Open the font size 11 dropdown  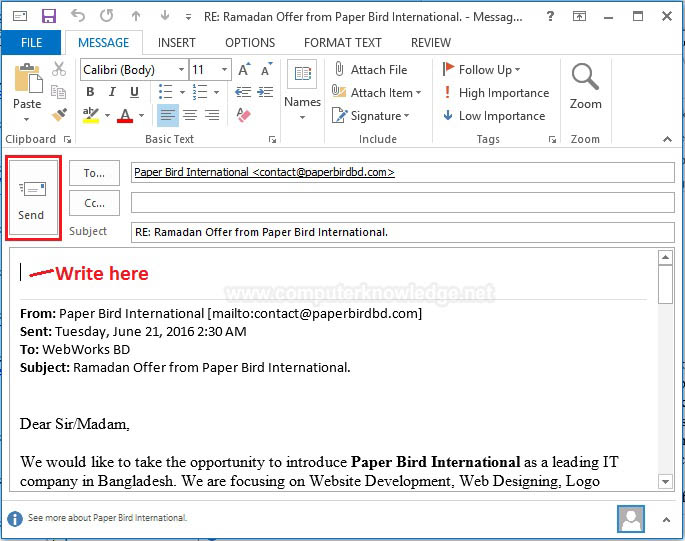click(224, 69)
